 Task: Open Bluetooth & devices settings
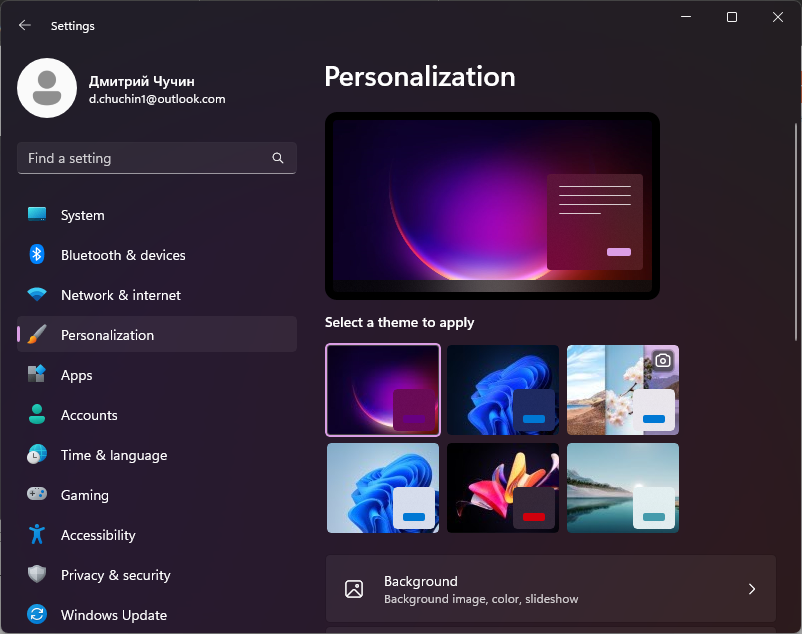point(157,255)
